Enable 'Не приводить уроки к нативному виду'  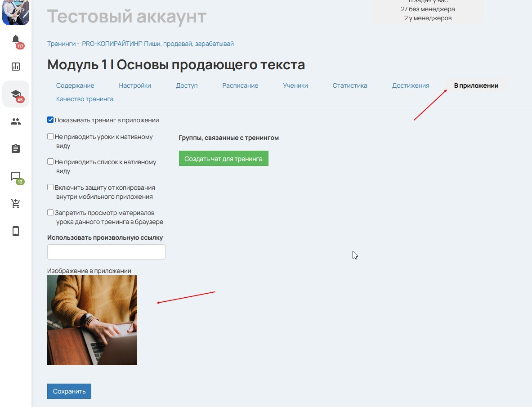[x=50, y=136]
